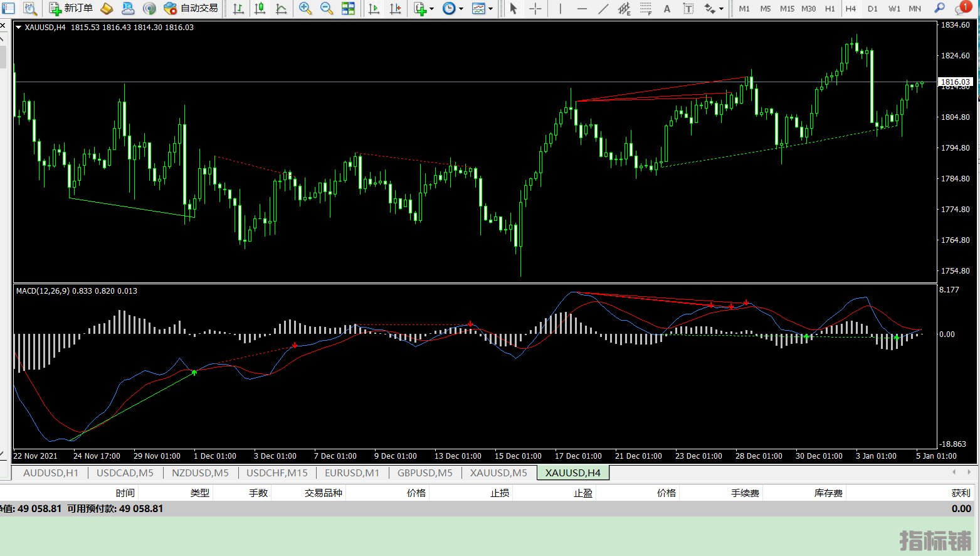980x556 pixels.
Task: Open the MetaEditor book icon
Action: tap(107, 8)
